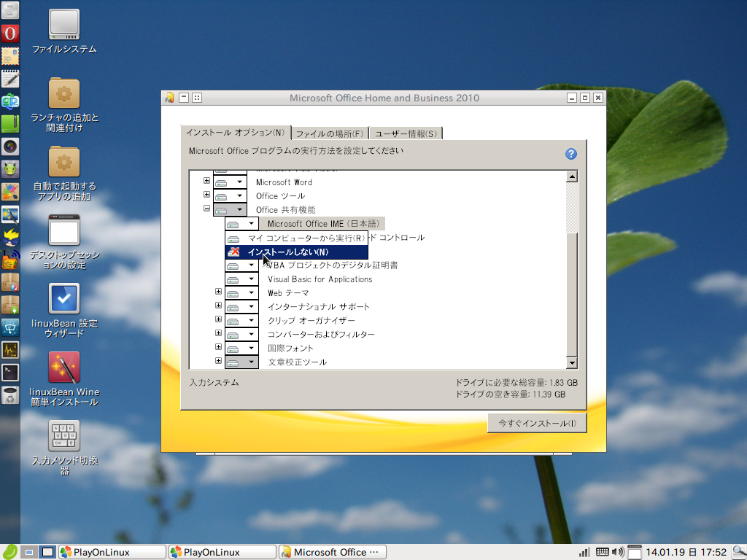
Task: Launch the spiky-haired character dock icon
Action: 9,237
